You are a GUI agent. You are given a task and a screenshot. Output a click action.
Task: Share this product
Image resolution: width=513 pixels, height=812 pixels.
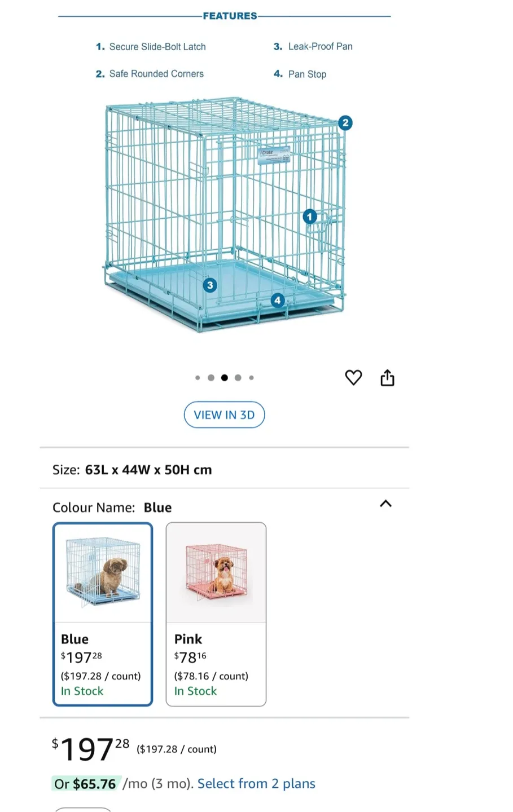click(x=387, y=377)
